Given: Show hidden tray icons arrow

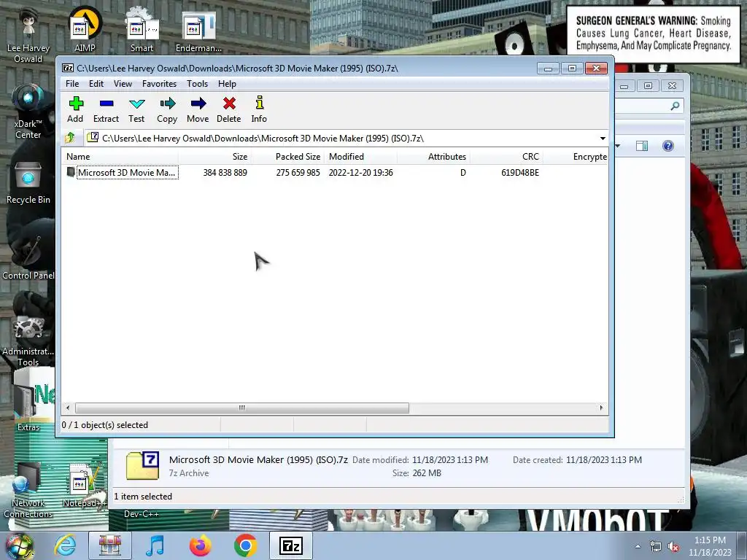Looking at the screenshot, I should 638,547.
